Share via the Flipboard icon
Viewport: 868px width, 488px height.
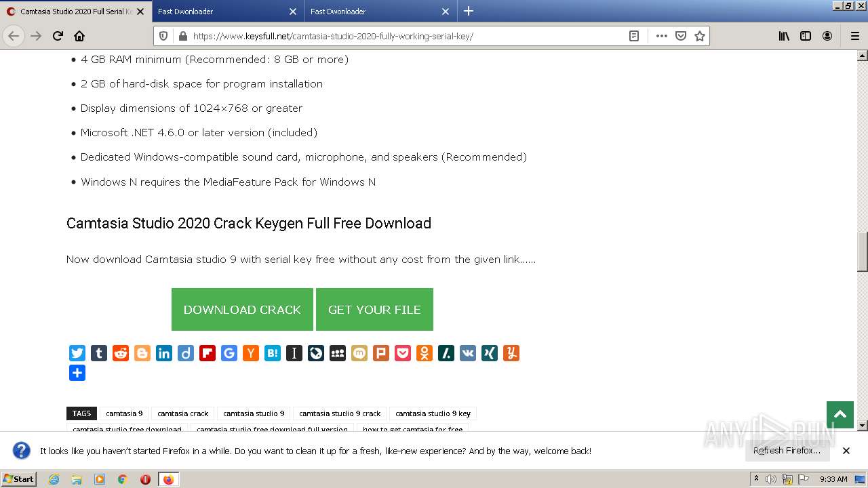coord(208,353)
